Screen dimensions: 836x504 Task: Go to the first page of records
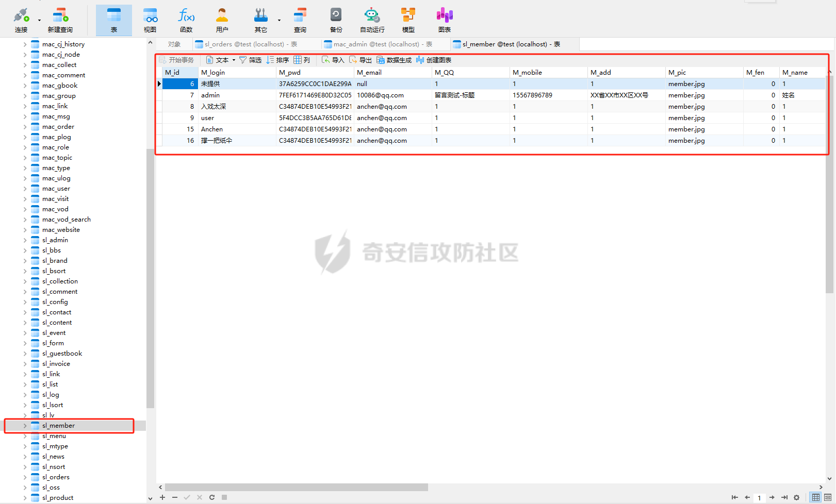734,497
